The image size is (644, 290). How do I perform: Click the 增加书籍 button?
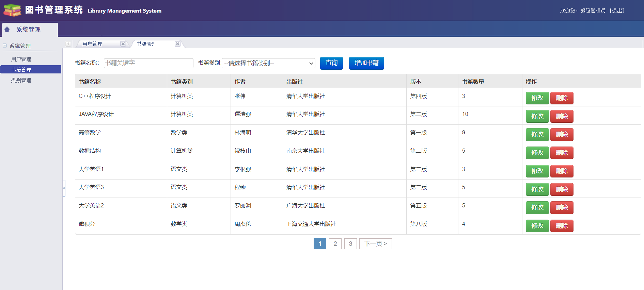[x=366, y=63]
